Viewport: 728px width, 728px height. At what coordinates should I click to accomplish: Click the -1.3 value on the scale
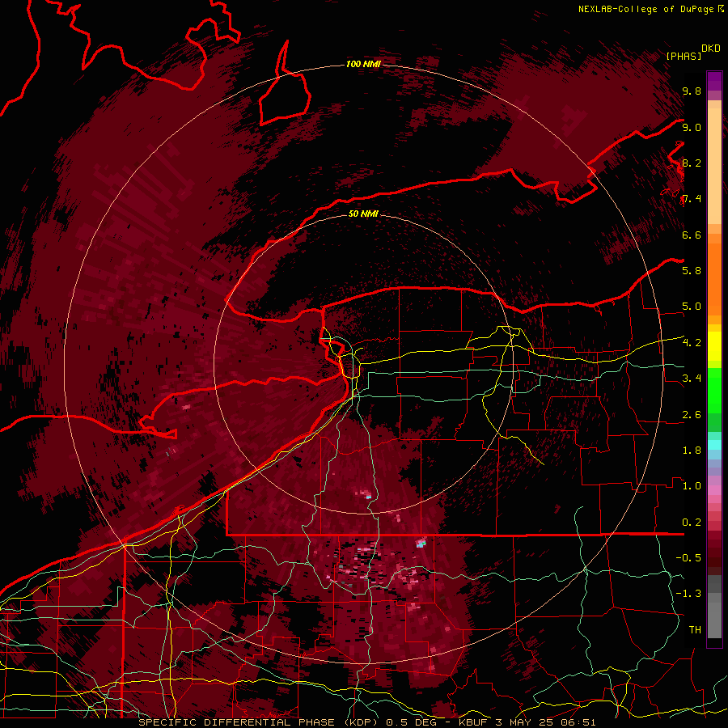click(688, 594)
